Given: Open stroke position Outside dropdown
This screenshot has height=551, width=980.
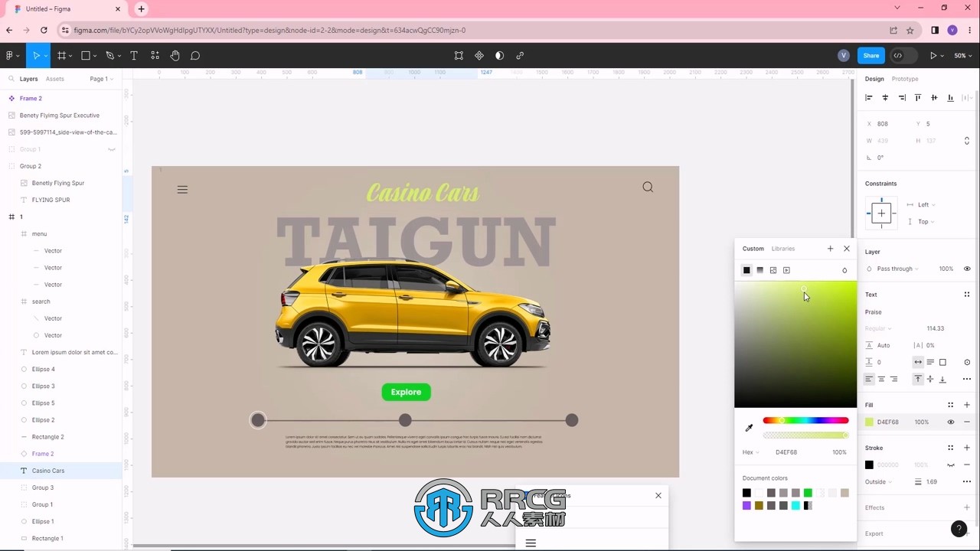Looking at the screenshot, I should point(878,481).
